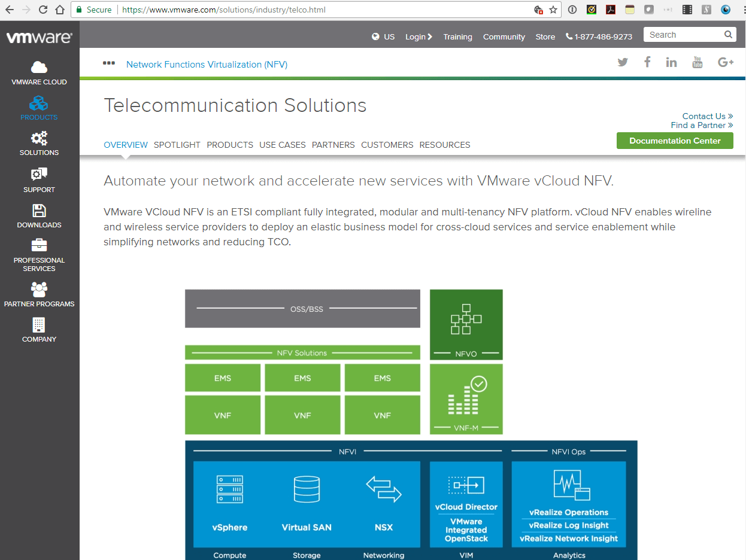Expand the three-dots breadcrumb menu
Image resolution: width=746 pixels, height=560 pixels.
109,63
